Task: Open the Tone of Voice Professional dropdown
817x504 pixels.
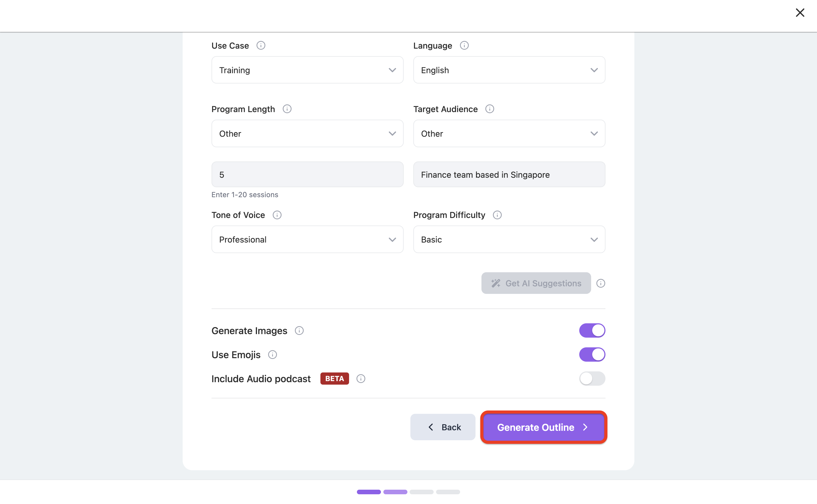Action: 307,239
